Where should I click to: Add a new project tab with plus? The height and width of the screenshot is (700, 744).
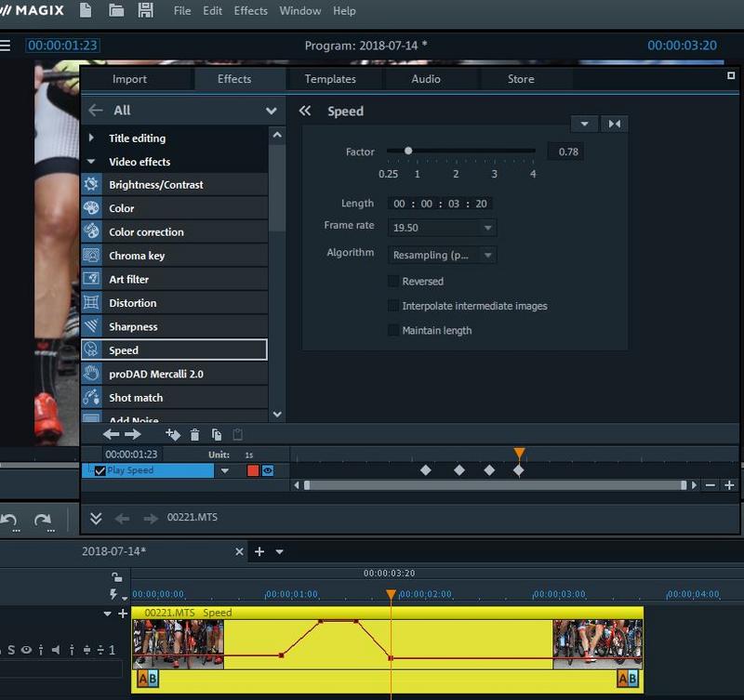259,551
